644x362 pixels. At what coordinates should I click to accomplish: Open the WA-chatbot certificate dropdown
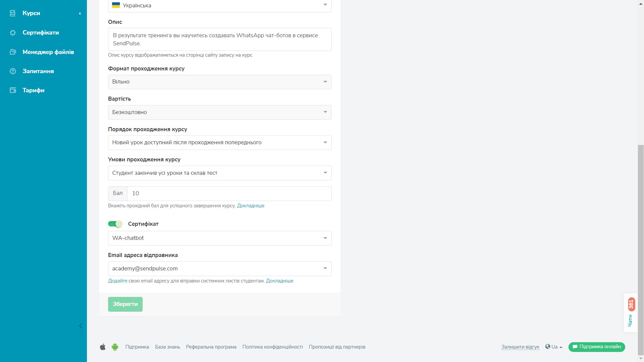pos(219,238)
